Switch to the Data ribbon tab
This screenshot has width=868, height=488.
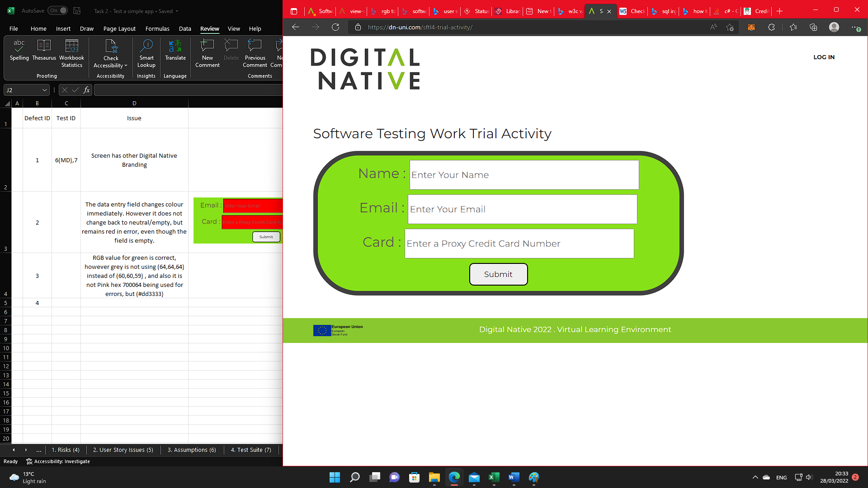(x=185, y=28)
